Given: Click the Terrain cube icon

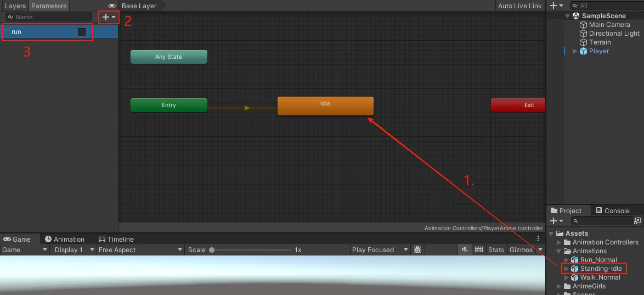Looking at the screenshot, I should tap(583, 42).
